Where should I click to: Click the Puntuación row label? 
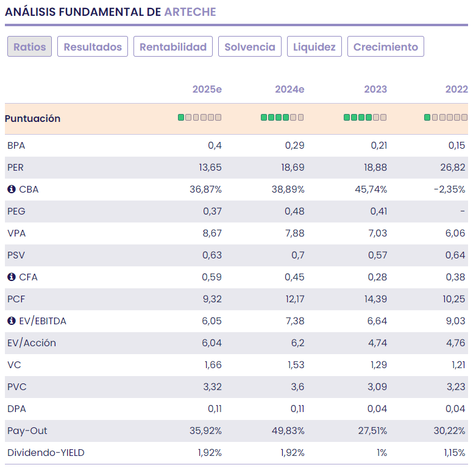pos(33,119)
